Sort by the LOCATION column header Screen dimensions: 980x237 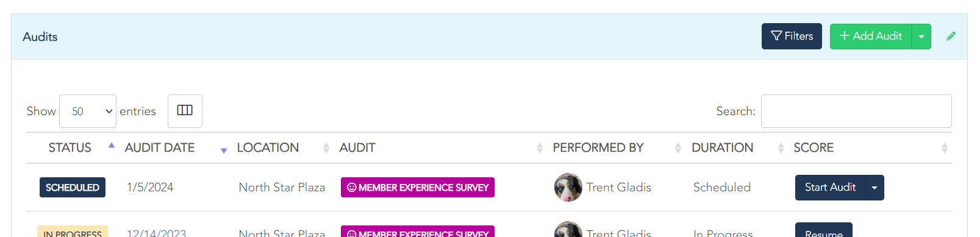268,147
